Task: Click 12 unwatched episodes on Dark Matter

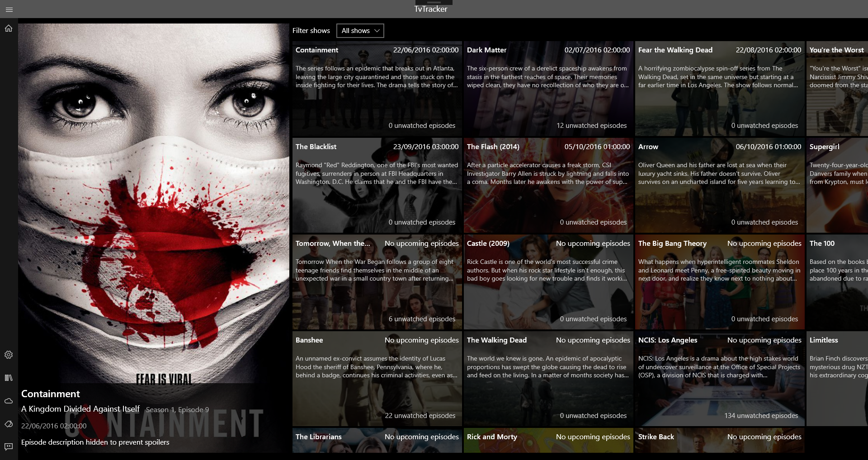Action: pyautogui.click(x=591, y=126)
